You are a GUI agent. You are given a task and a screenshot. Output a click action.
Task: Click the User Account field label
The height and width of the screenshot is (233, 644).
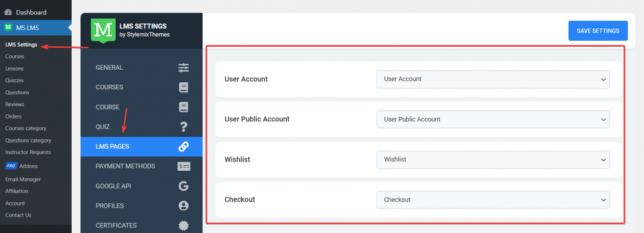point(246,79)
